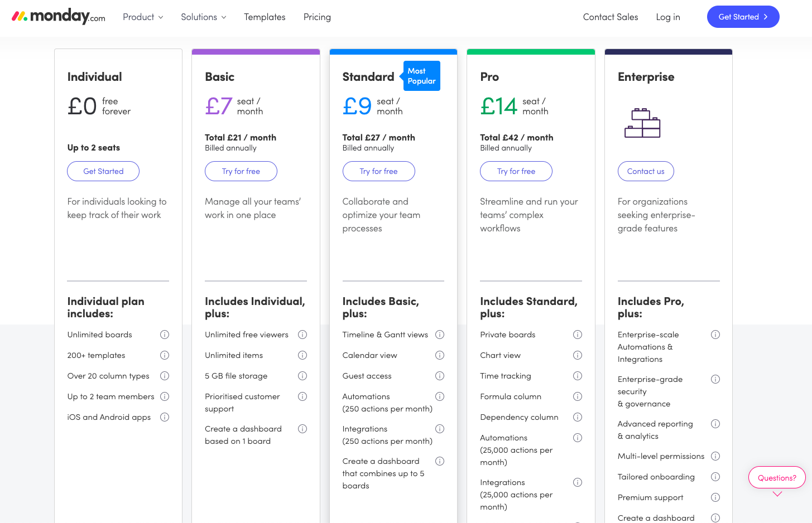Click Total £21 / month text
The width and height of the screenshot is (812, 523).
pyautogui.click(x=241, y=138)
